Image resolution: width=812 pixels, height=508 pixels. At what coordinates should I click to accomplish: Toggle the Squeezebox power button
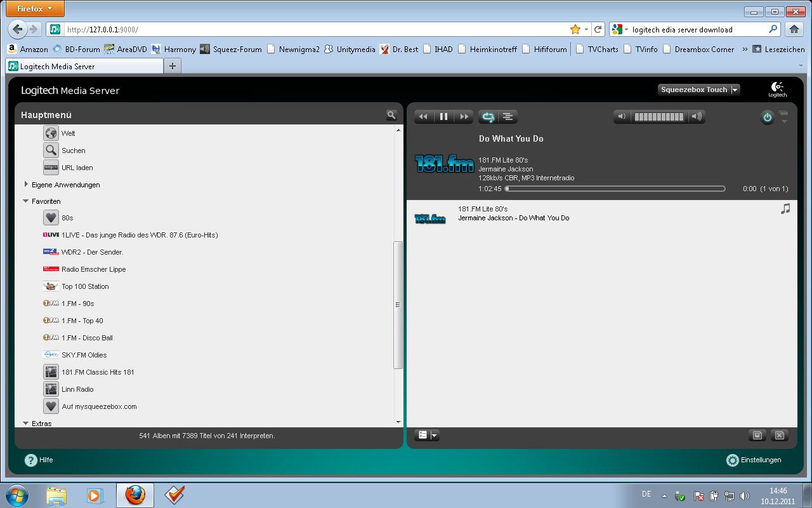coord(767,117)
